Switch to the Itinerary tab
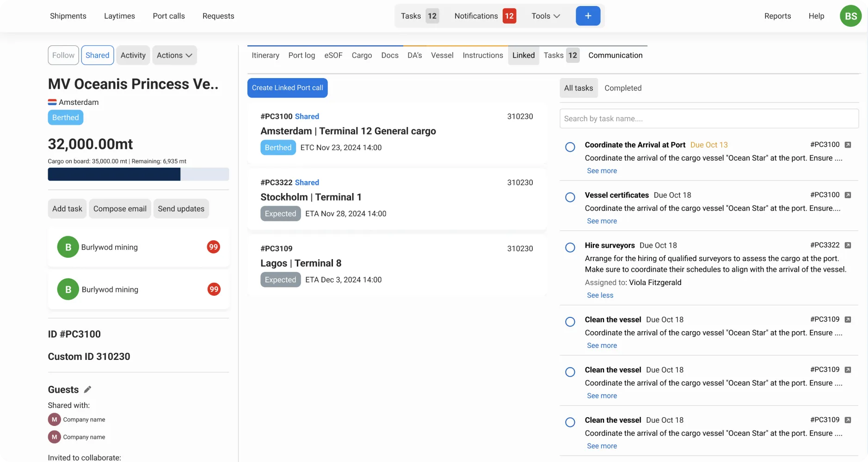This screenshot has height=462, width=868. point(265,55)
